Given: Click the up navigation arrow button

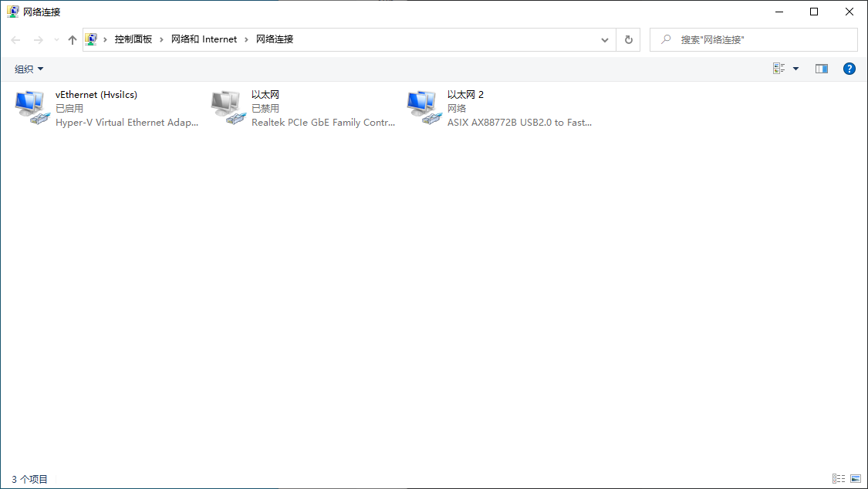Looking at the screenshot, I should coord(72,39).
